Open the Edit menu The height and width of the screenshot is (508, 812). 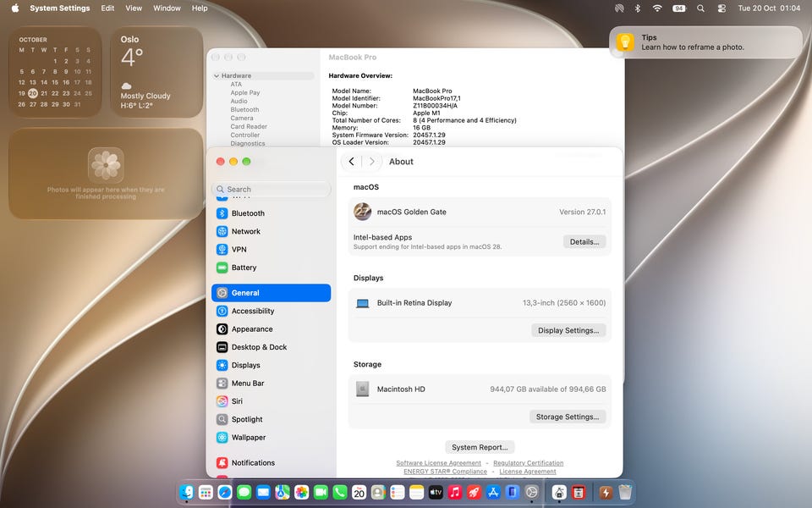(107, 8)
